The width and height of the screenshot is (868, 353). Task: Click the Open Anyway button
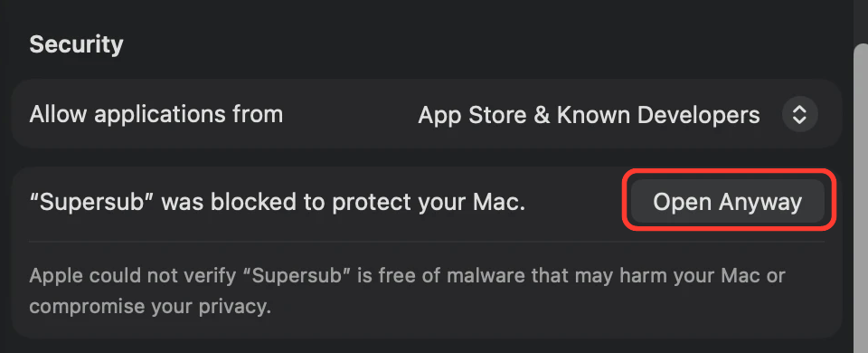tap(727, 201)
